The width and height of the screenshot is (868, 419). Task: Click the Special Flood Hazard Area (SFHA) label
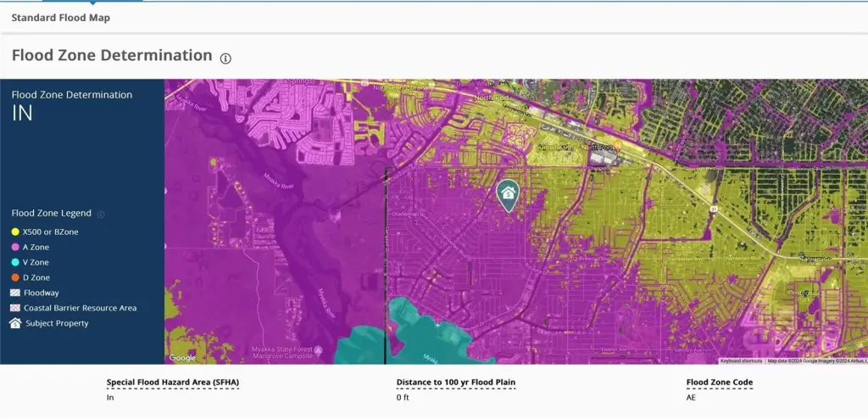(173, 383)
